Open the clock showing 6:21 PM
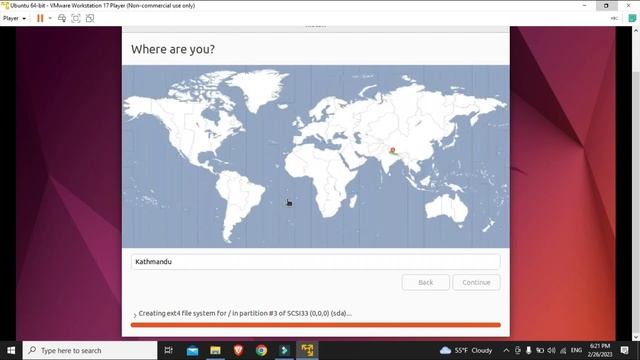The width and height of the screenshot is (640, 360). tap(600, 350)
